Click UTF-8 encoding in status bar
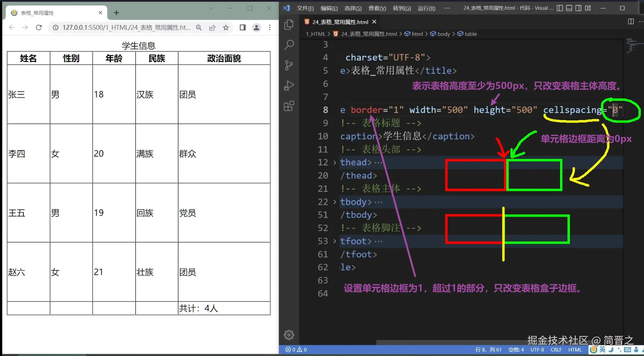This screenshot has height=356, width=644. click(537, 350)
